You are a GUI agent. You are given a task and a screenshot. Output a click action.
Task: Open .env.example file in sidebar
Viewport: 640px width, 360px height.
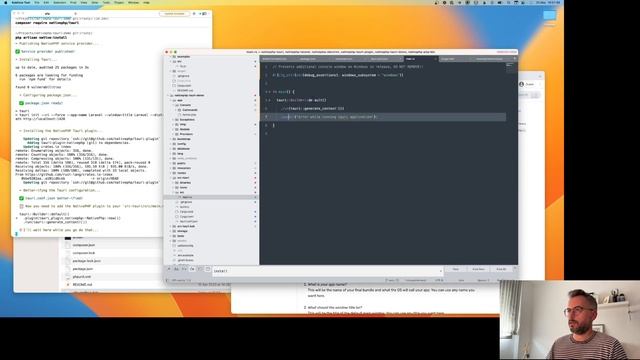pos(185,255)
